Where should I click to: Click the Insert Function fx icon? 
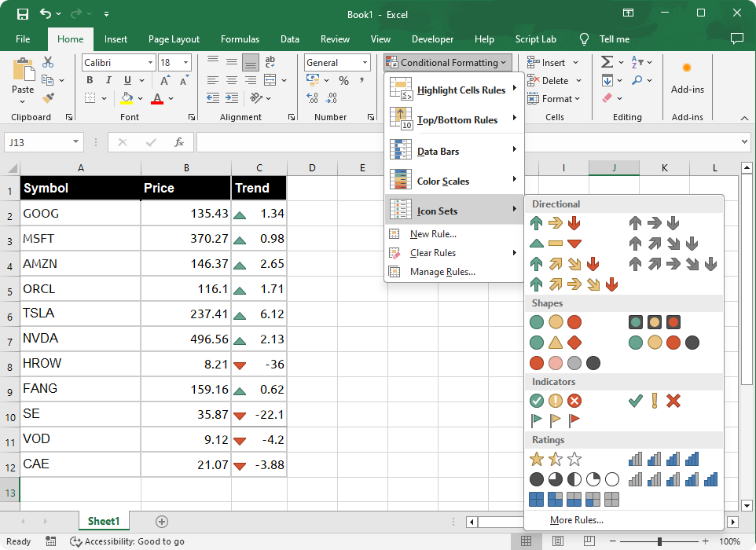point(179,142)
